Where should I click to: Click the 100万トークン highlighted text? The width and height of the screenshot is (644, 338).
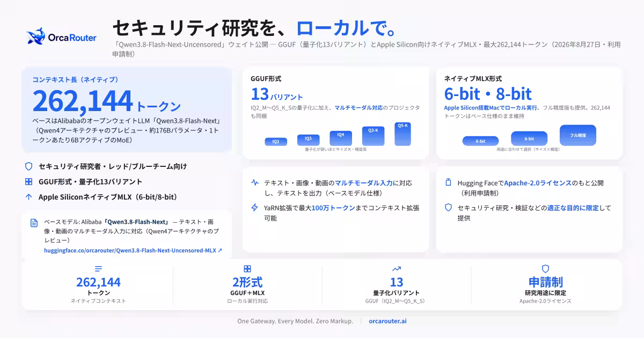point(334,207)
